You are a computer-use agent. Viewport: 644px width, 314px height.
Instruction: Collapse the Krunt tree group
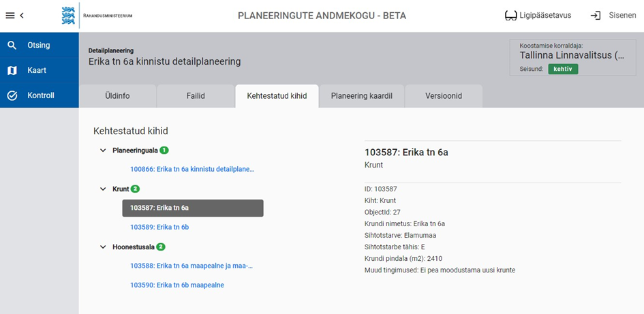103,189
